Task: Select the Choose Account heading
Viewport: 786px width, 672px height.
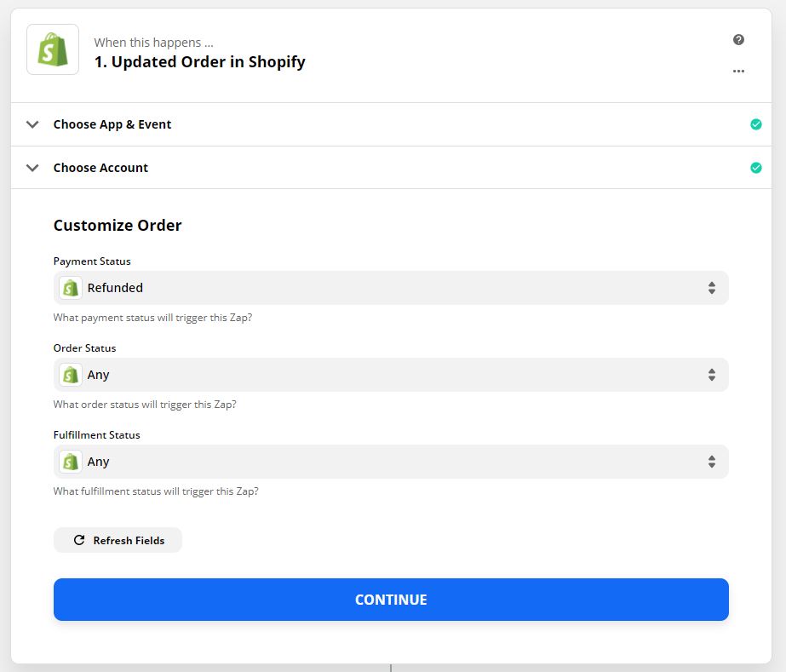Action: pos(100,168)
